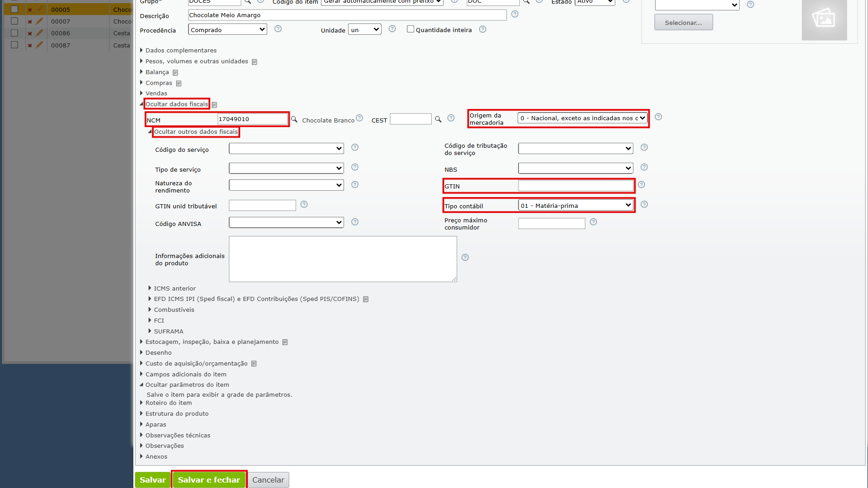Enable the Quantidade inteira checkbox
Viewport: 868px width, 488px height.
(410, 29)
